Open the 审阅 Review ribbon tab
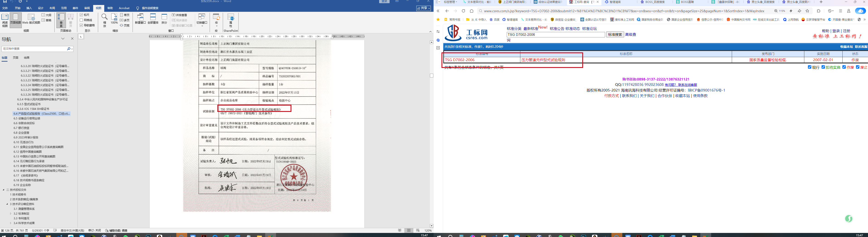 click(87, 8)
